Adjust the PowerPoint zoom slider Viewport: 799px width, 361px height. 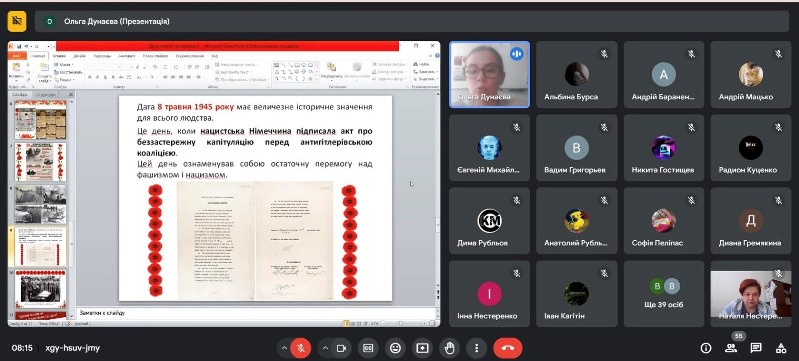click(x=400, y=323)
